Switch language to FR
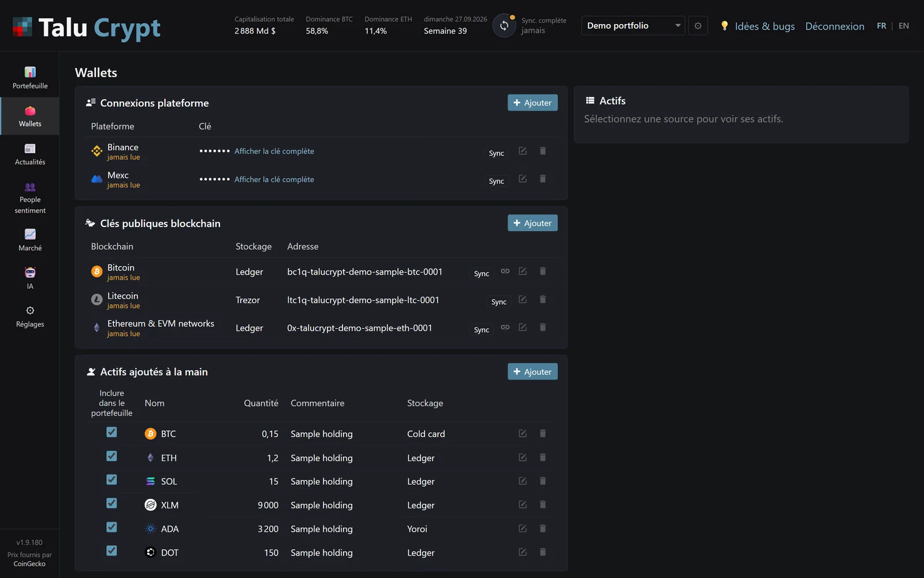The image size is (924, 578). point(881,26)
